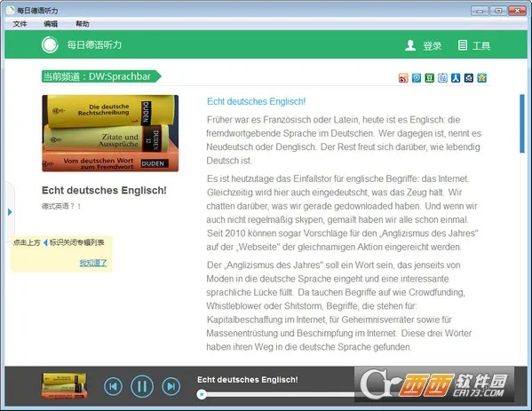This screenshot has width=532, height=411.
Task: Go back to the previous track
Action: [x=113, y=386]
